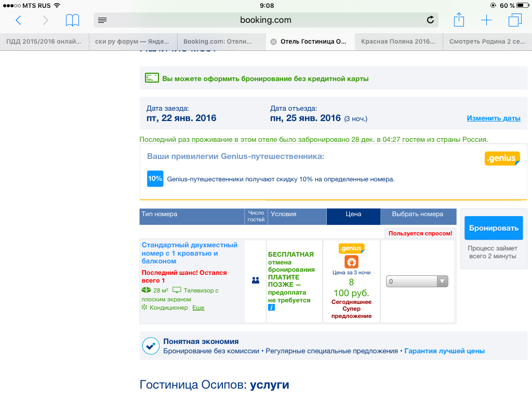This screenshot has width=532, height=399.
Task: Click 'Последний раз проживание в этом отеле' notice
Action: [314, 139]
